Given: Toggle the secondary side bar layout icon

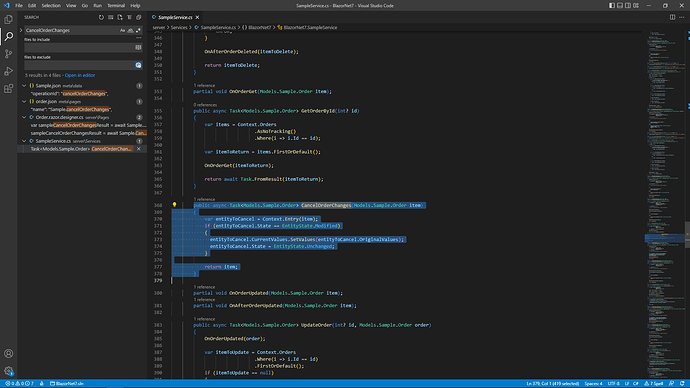Looking at the screenshot, I should coord(628,6).
